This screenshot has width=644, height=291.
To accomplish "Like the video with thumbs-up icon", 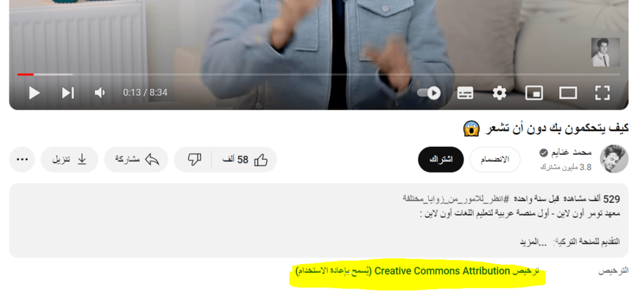I will coord(245,159).
